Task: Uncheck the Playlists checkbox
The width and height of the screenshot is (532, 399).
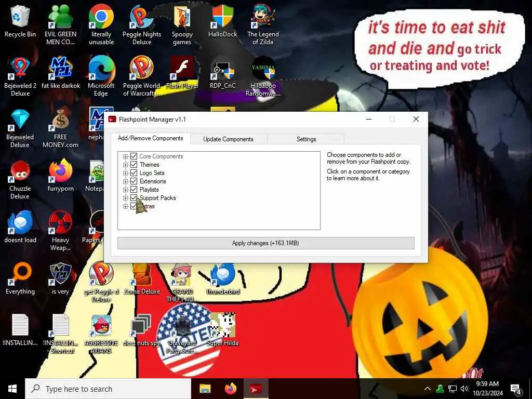Action: click(x=134, y=189)
